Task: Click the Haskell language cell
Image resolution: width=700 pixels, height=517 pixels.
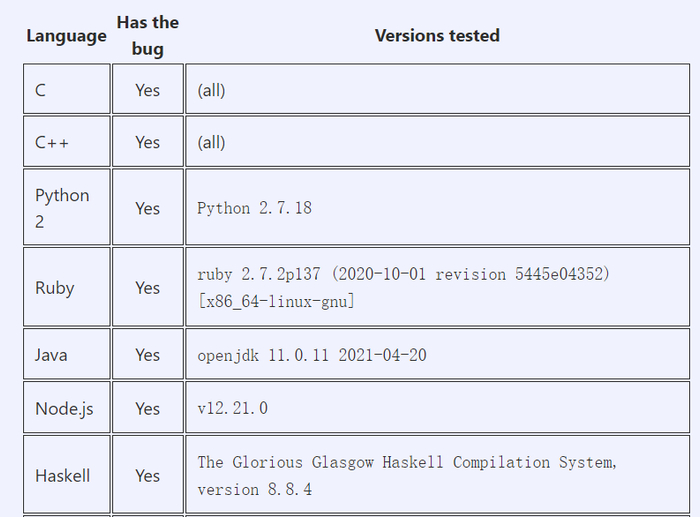Action: [x=66, y=476]
